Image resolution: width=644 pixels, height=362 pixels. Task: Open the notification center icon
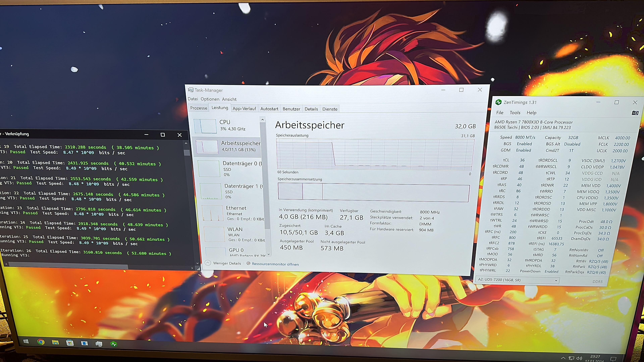(x=613, y=359)
